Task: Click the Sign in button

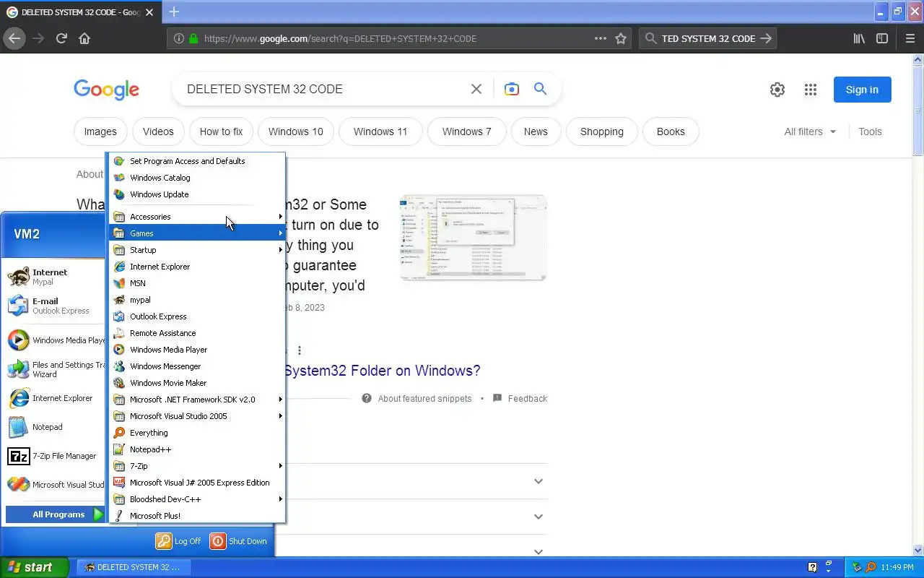Action: [x=862, y=90]
